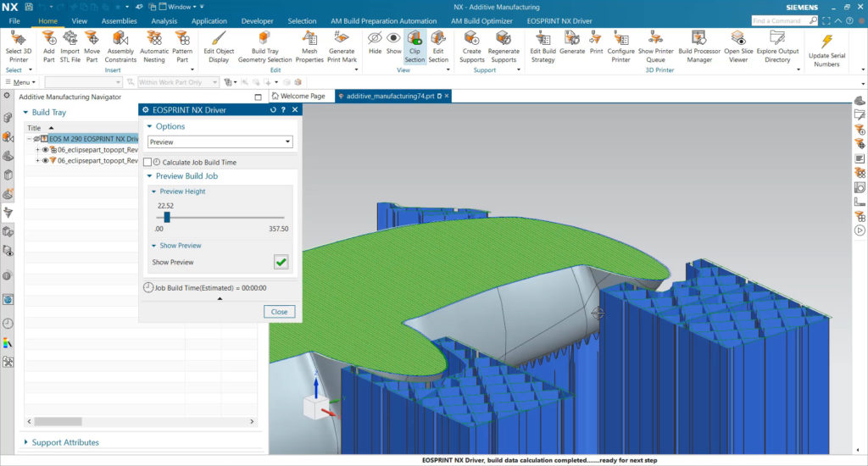Image resolution: width=868 pixels, height=466 pixels.
Task: Click the Close button in dialog
Action: (279, 312)
